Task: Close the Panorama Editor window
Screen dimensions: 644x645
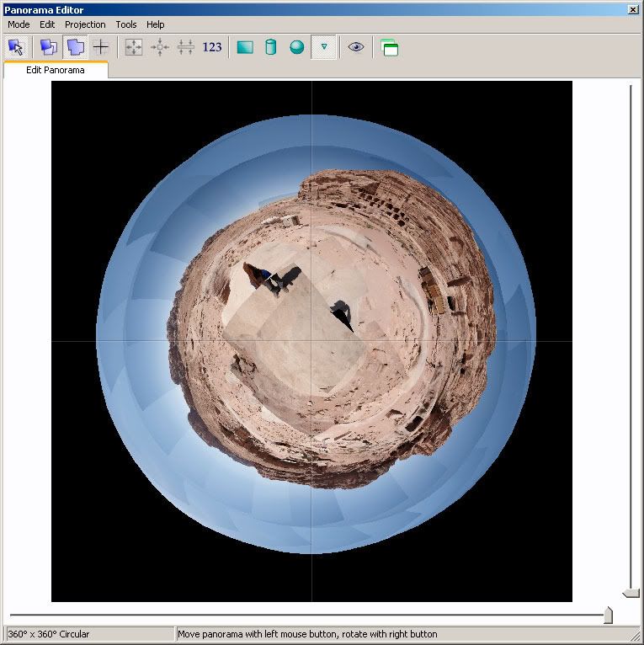Action: tap(633, 10)
